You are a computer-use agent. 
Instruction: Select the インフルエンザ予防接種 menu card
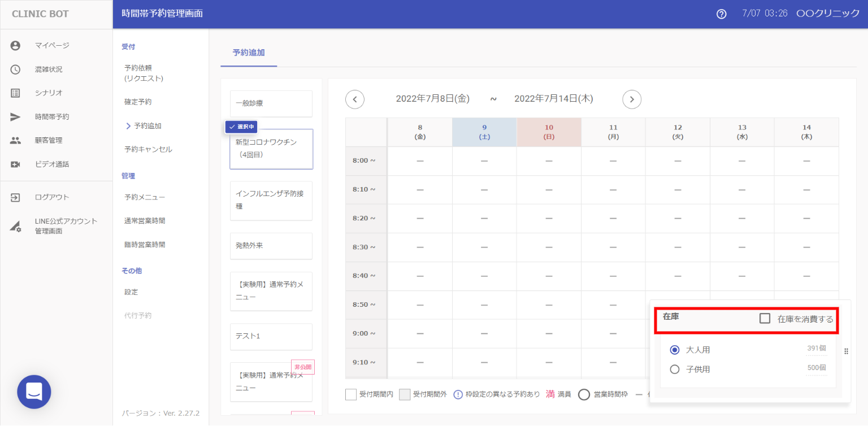point(271,201)
